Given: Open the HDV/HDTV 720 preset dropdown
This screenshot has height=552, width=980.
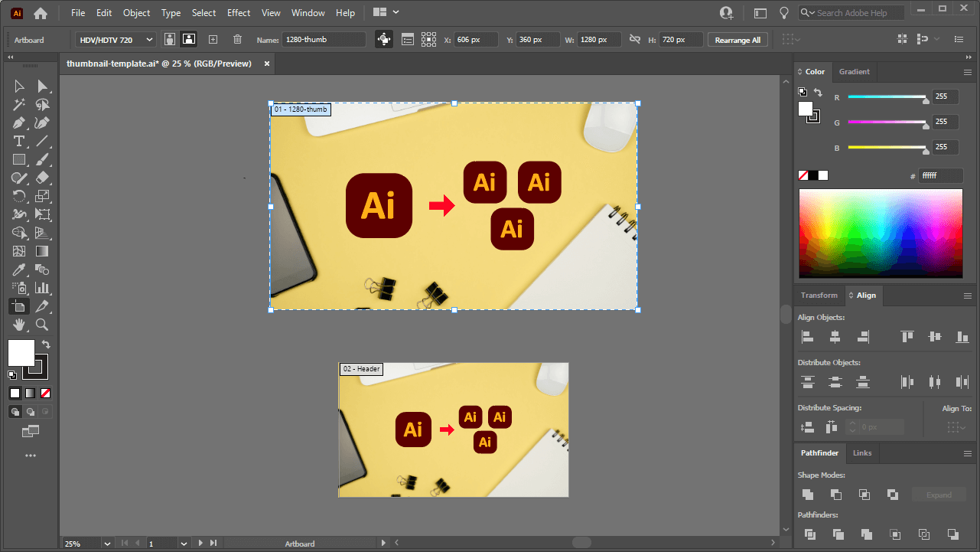Looking at the screenshot, I should coord(116,40).
